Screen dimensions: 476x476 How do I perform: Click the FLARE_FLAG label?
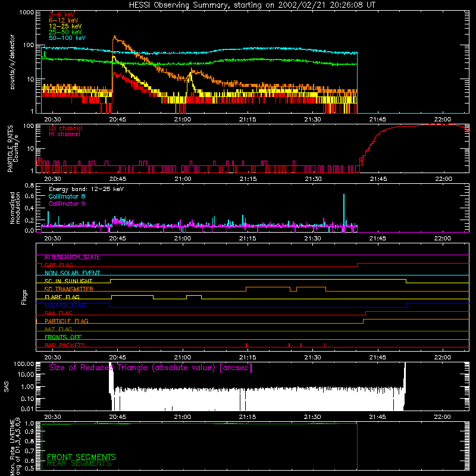pos(62,297)
